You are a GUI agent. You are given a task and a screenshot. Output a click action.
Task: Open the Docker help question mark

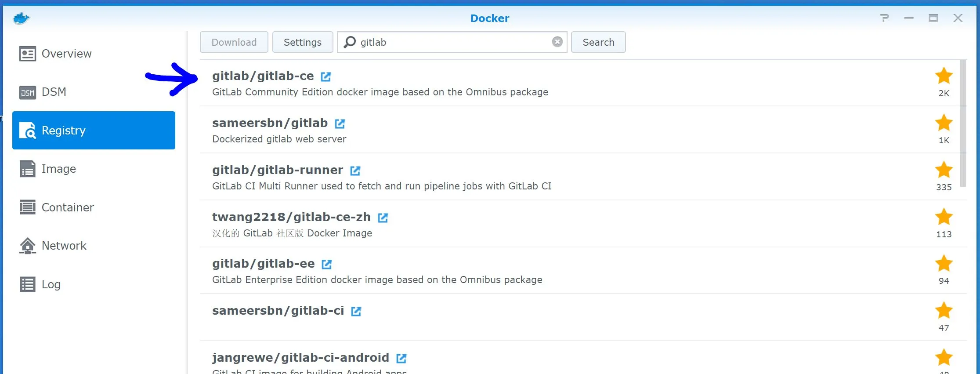coord(884,18)
